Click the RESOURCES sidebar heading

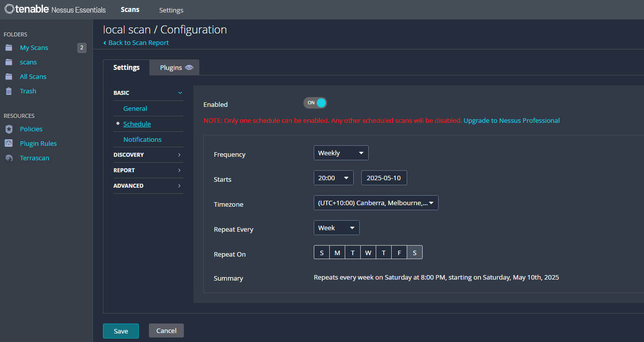19,116
